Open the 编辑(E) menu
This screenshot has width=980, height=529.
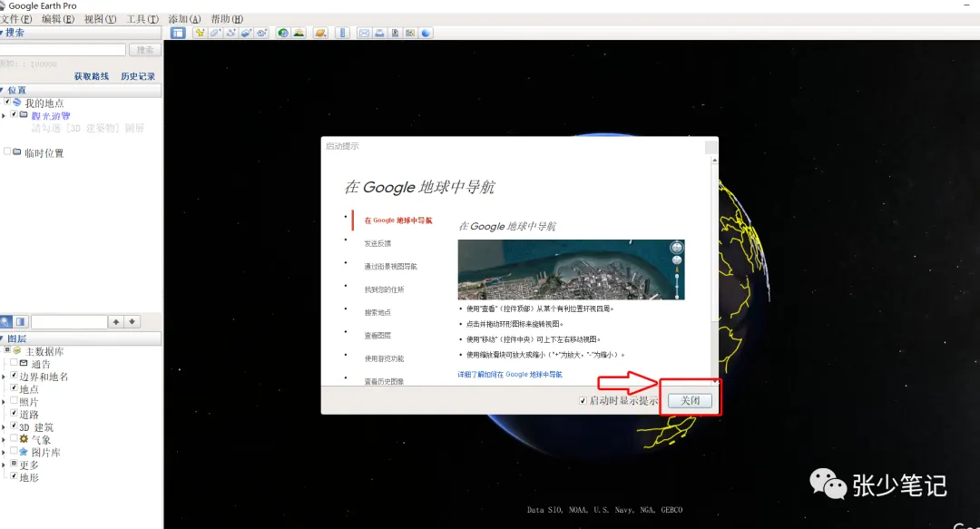(58, 19)
